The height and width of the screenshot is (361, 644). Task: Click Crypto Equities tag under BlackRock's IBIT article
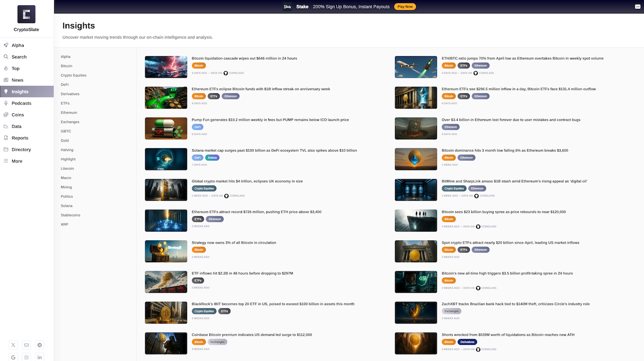point(204,311)
